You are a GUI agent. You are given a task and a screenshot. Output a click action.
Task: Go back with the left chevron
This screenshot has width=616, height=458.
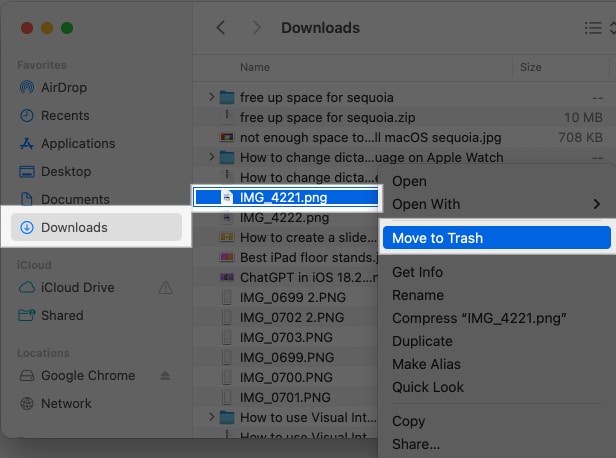tap(221, 27)
